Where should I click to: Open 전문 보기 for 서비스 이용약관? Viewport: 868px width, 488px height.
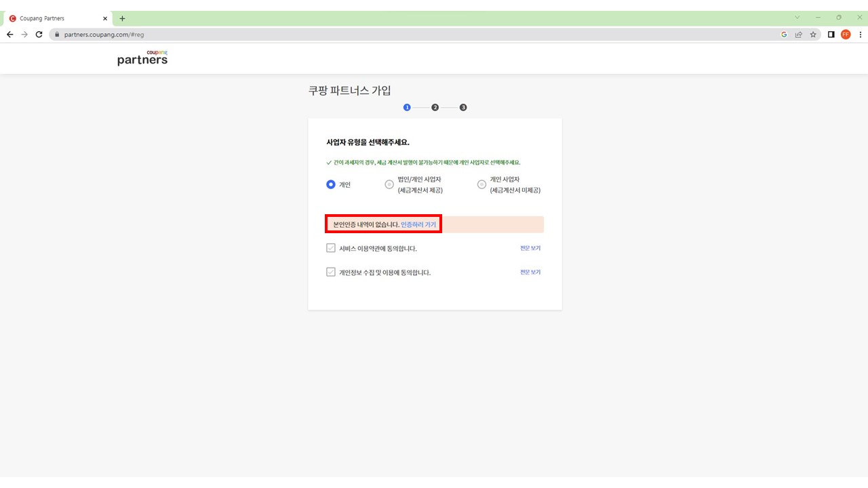pos(530,248)
